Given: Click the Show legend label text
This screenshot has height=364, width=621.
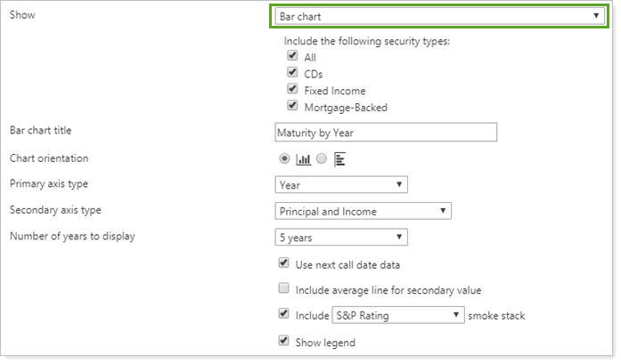Looking at the screenshot, I should tap(325, 343).
